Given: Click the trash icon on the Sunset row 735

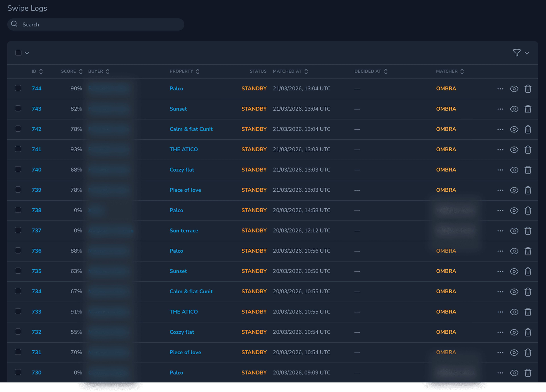Looking at the screenshot, I should tap(528, 271).
